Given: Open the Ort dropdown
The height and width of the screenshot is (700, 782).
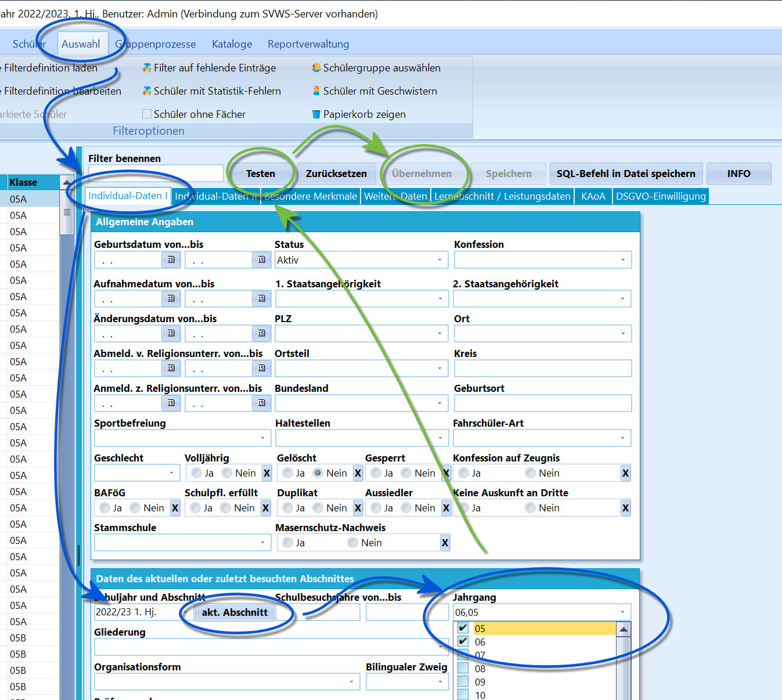Looking at the screenshot, I should point(623,334).
